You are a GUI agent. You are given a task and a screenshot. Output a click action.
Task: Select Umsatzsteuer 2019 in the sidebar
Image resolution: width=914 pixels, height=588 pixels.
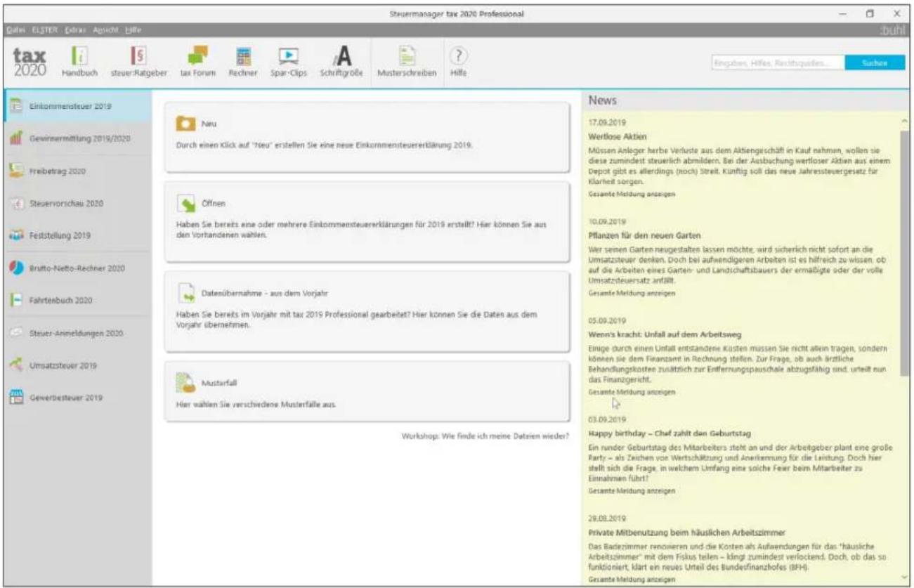click(x=76, y=365)
